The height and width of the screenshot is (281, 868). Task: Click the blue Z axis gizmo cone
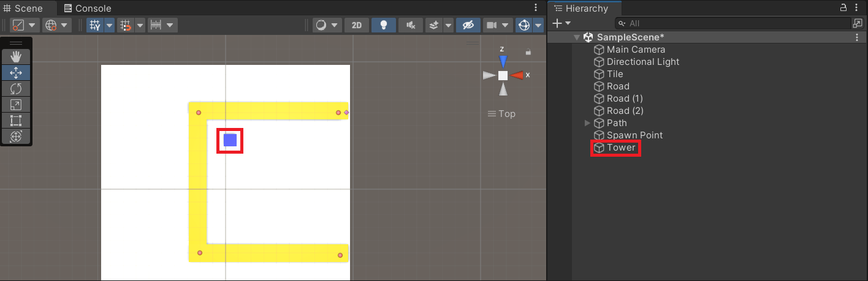click(503, 61)
